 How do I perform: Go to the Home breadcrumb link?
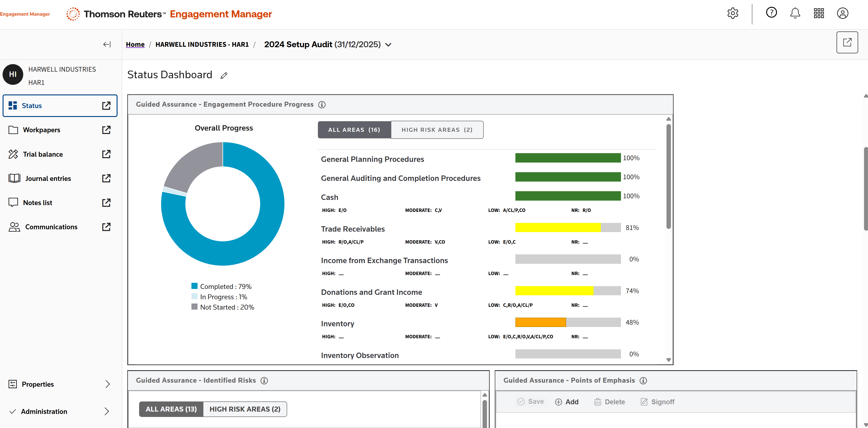tap(135, 45)
